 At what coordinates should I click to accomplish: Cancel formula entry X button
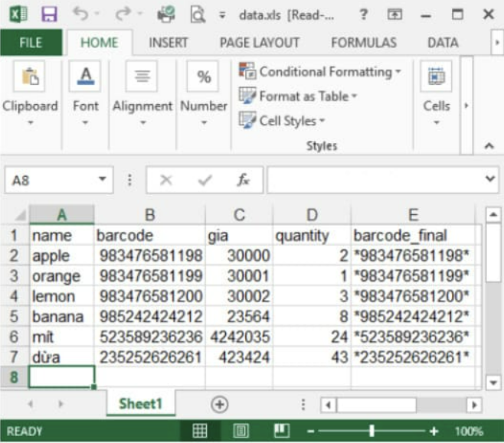[166, 180]
